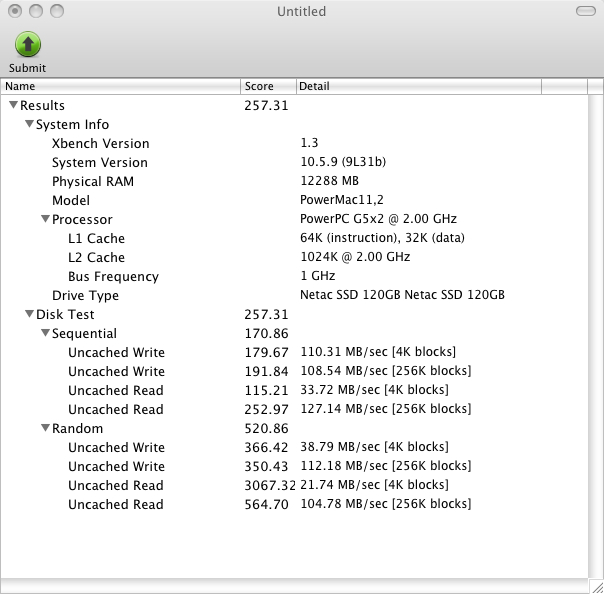Close the Untitled window

point(15,11)
